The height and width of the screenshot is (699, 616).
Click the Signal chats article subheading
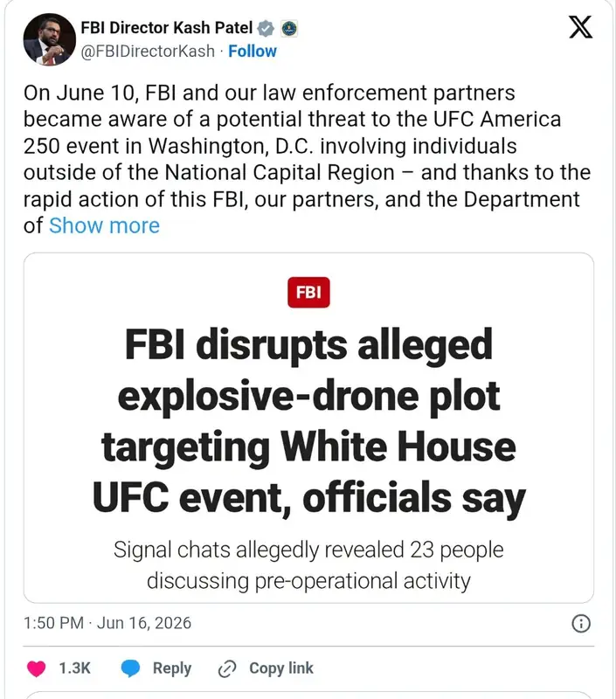pos(308,565)
